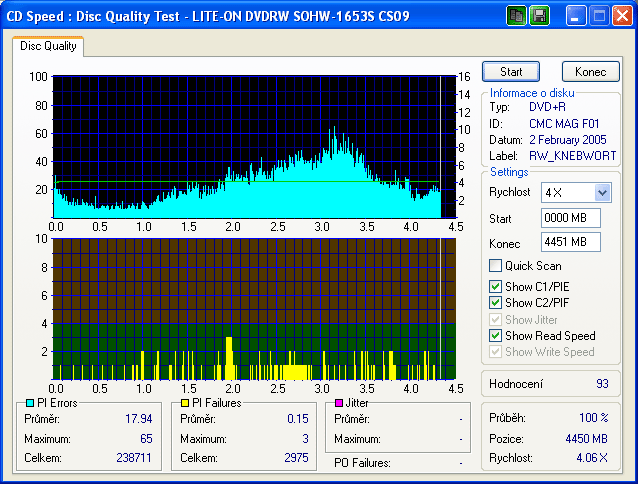Minimize the CD Speed window
This screenshot has height=484, width=638.
576,15
